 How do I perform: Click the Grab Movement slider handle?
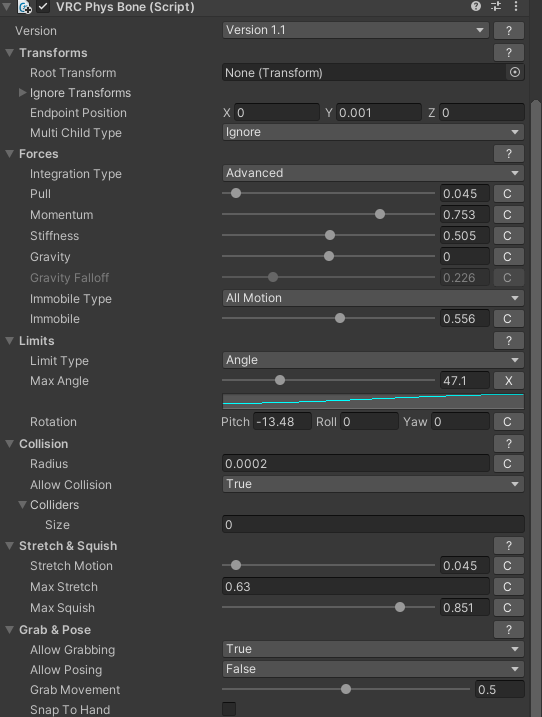(346, 689)
